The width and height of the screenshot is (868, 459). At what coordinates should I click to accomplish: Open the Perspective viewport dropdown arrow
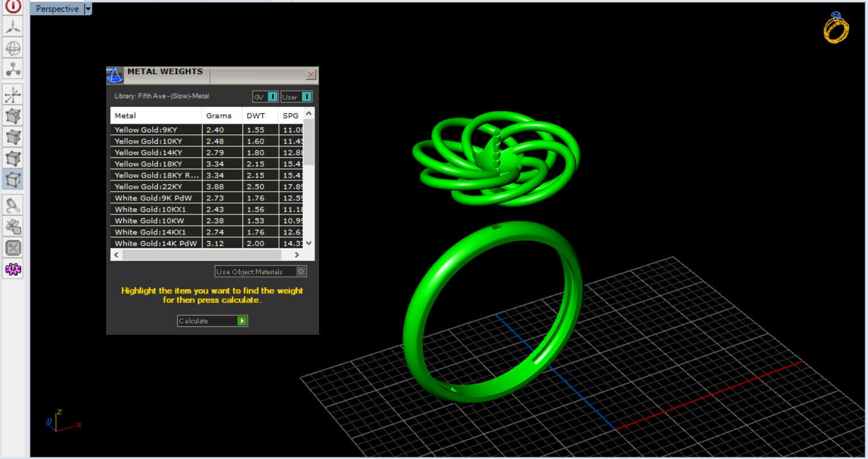tap(88, 9)
